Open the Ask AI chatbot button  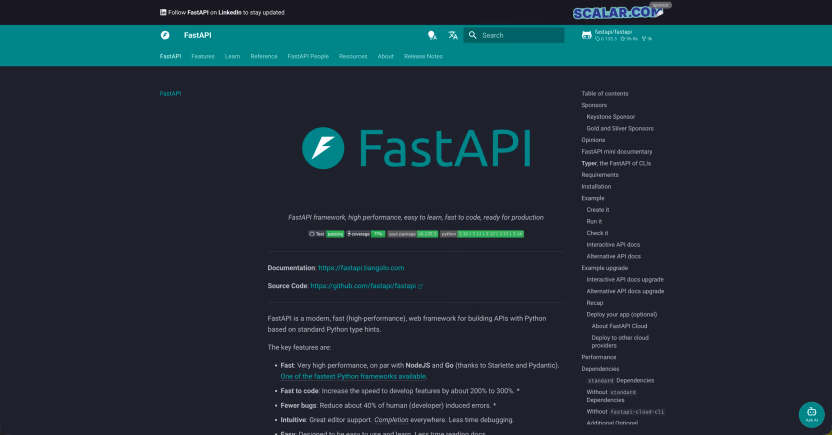pos(811,414)
